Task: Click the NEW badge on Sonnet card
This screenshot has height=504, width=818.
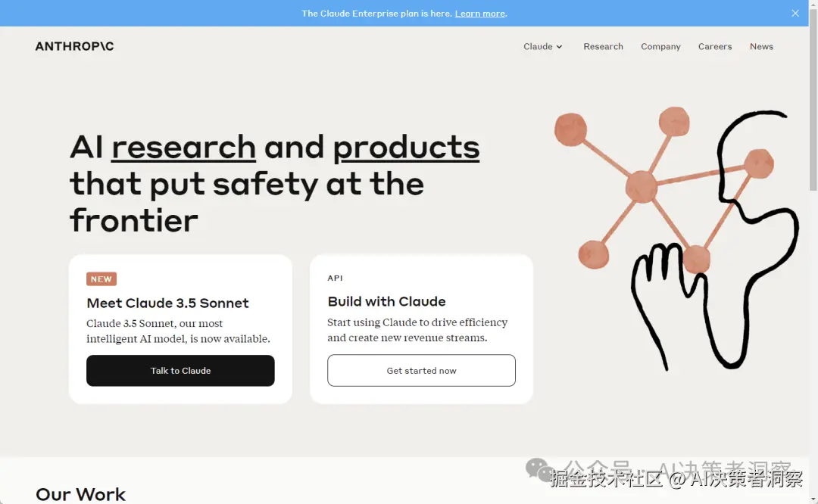Action: (x=101, y=278)
